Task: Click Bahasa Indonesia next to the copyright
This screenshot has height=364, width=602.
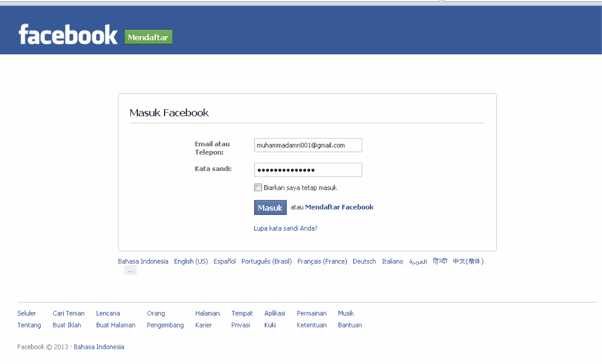Action: click(x=99, y=347)
